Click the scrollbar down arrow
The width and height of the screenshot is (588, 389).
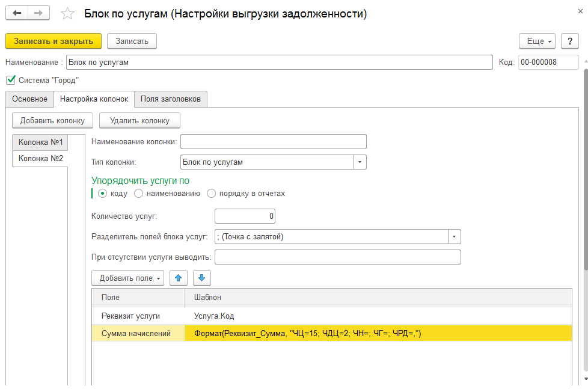(x=586, y=379)
